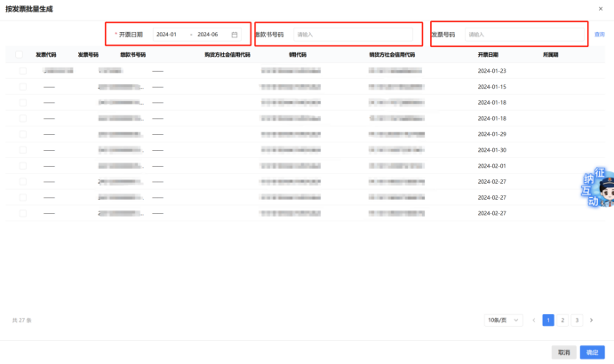Click the end date 2024-06 field
This screenshot has height=364, width=614.
click(x=208, y=35)
